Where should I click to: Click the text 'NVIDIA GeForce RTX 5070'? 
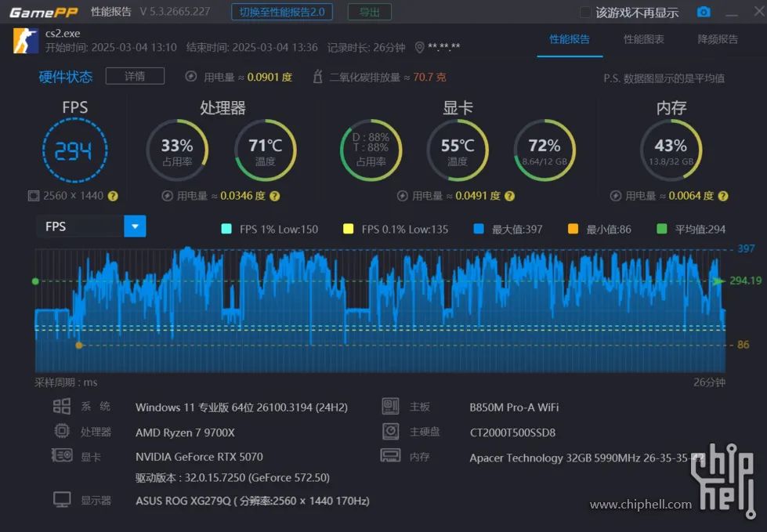[199, 457]
